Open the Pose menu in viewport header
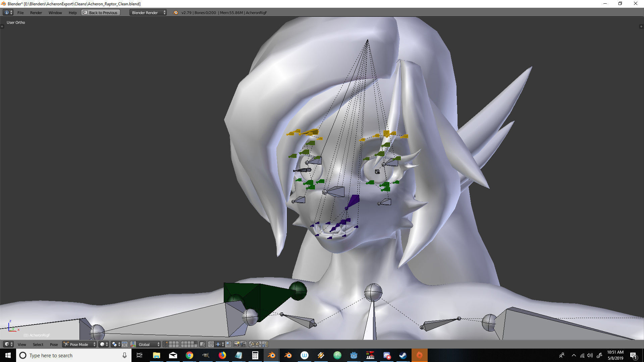 click(x=54, y=344)
